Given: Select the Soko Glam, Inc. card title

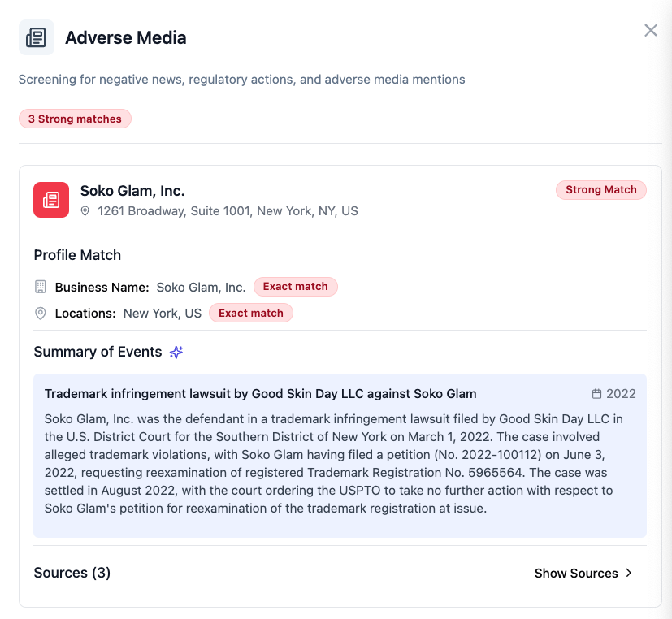Looking at the screenshot, I should click(x=132, y=191).
